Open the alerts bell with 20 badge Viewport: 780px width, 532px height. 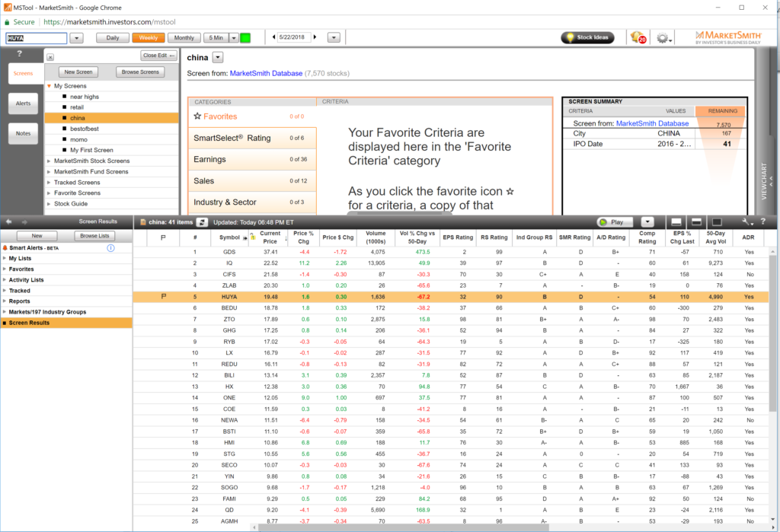pyautogui.click(x=638, y=37)
